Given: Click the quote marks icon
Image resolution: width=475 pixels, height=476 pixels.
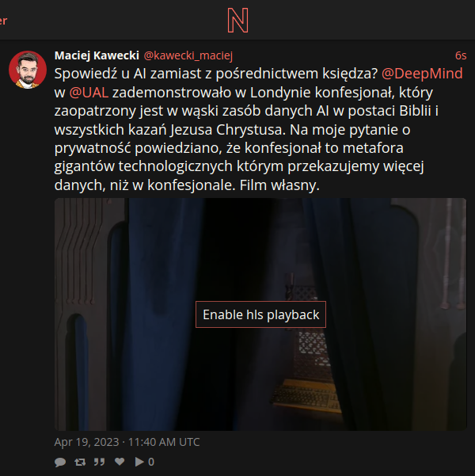Looking at the screenshot, I should pos(99,462).
